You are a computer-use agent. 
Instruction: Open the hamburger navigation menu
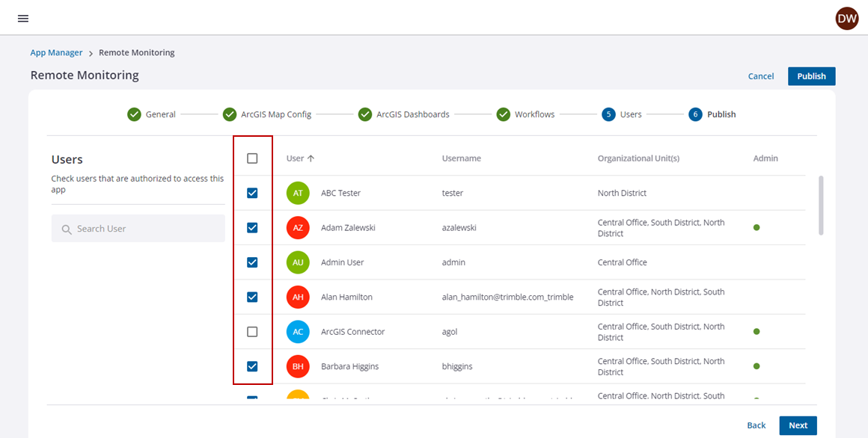coord(23,19)
